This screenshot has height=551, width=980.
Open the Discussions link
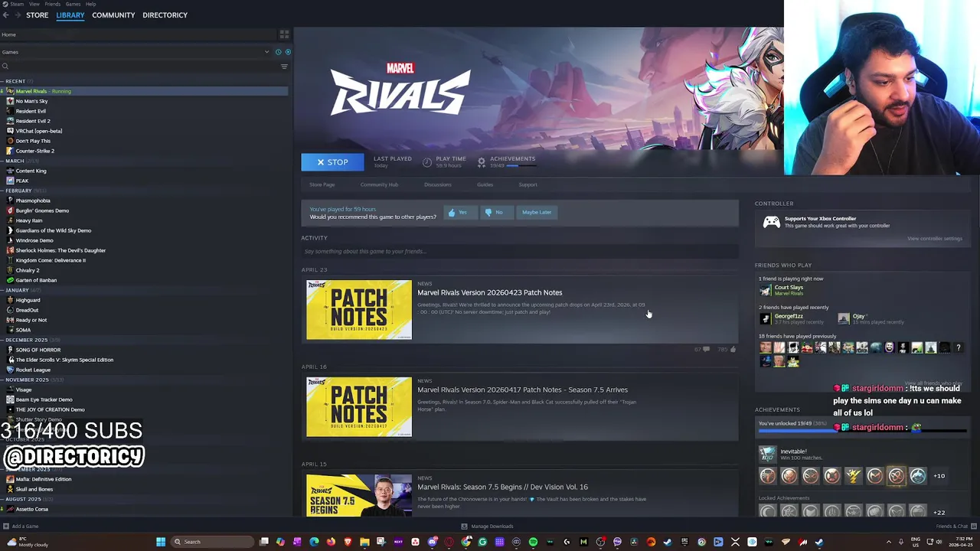pos(438,184)
